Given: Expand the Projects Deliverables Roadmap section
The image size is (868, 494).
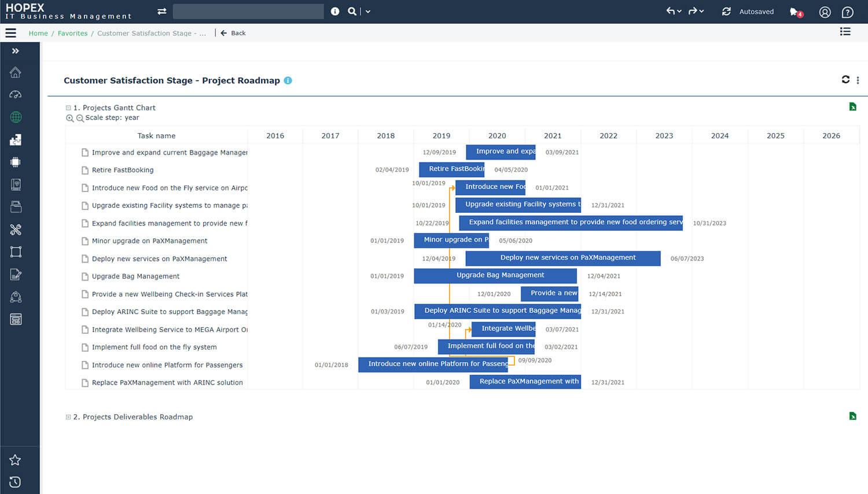Looking at the screenshot, I should (x=68, y=416).
